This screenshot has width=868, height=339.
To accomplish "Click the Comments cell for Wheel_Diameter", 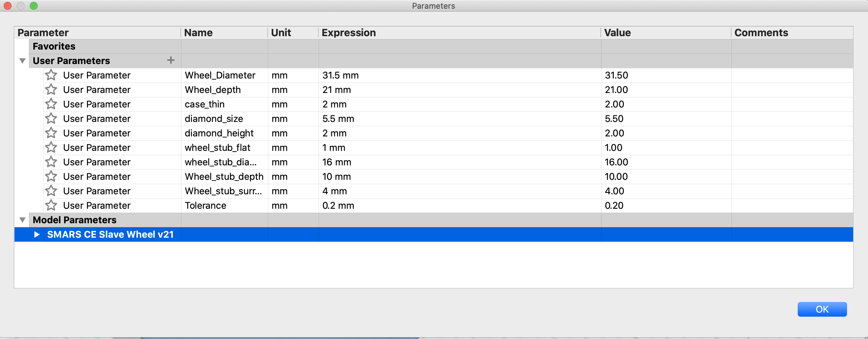I will (x=792, y=75).
